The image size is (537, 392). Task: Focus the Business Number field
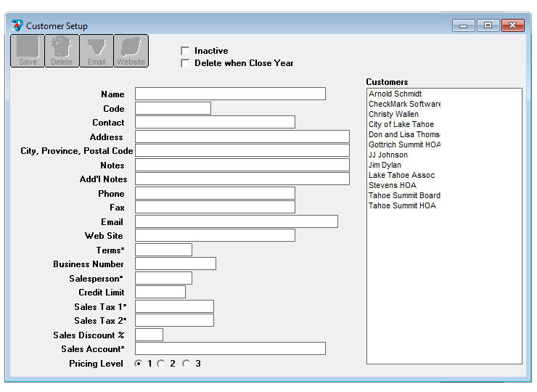pos(176,264)
